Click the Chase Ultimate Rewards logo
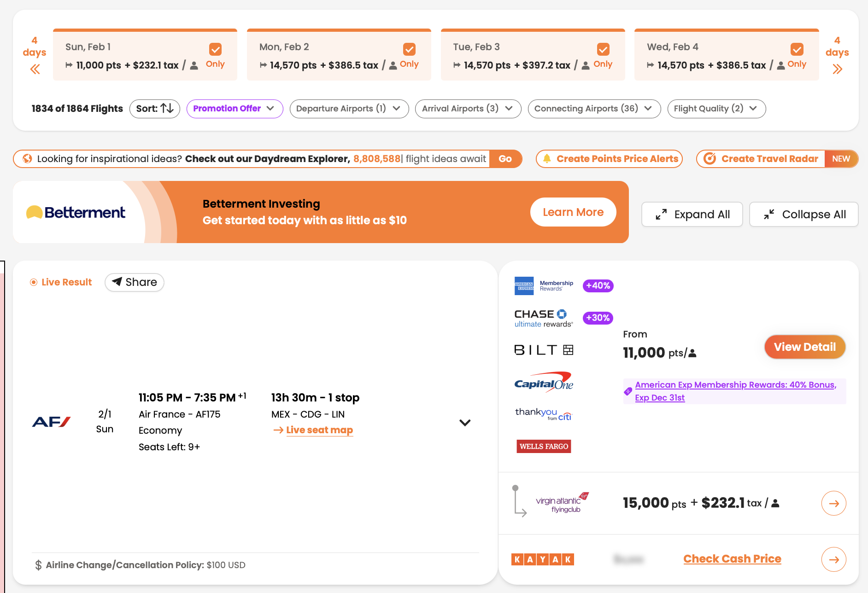 (544, 318)
